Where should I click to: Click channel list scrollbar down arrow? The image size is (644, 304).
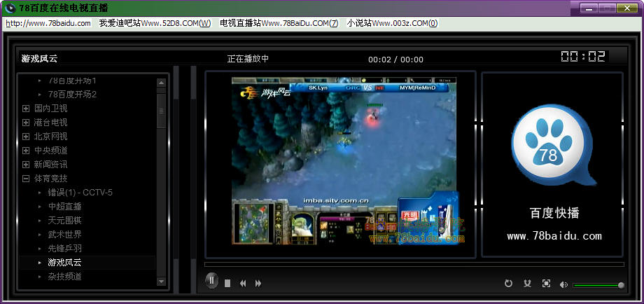(x=162, y=282)
